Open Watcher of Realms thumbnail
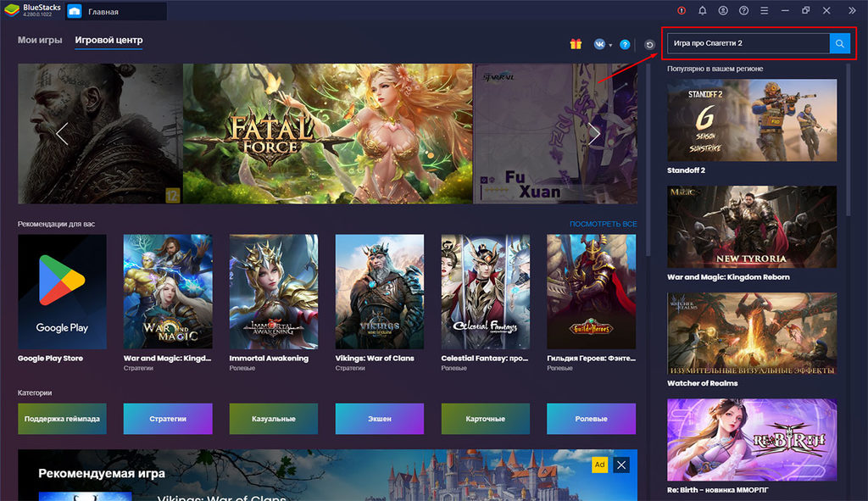This screenshot has height=501, width=868. (752, 333)
